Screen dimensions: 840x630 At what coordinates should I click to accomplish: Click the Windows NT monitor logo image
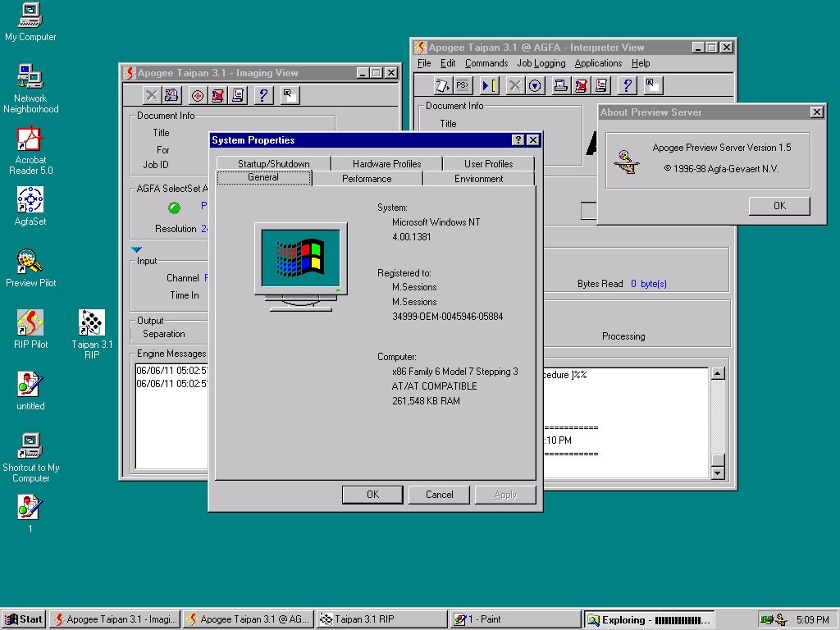pyautogui.click(x=300, y=267)
